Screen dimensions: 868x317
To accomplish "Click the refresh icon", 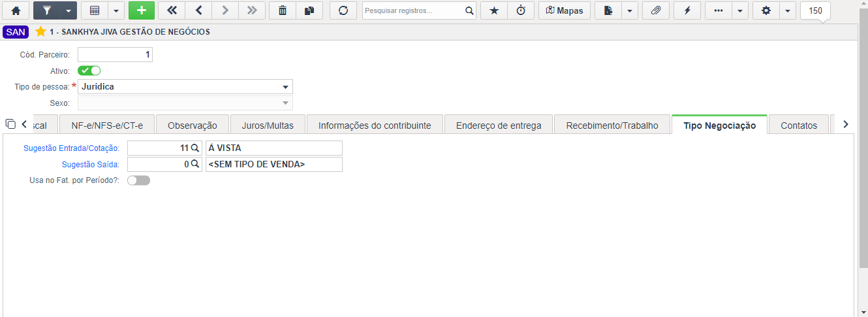I will tap(343, 10).
